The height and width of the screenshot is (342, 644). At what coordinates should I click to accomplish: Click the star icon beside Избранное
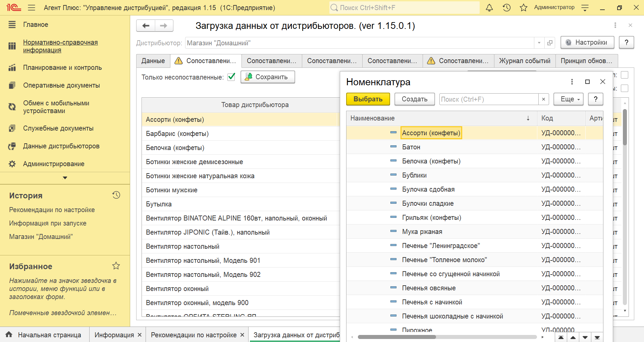[116, 266]
